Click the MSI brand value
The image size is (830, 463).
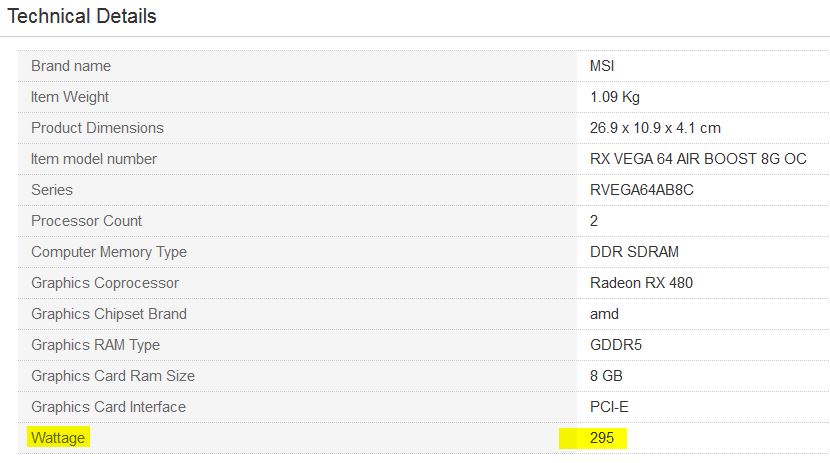(602, 66)
